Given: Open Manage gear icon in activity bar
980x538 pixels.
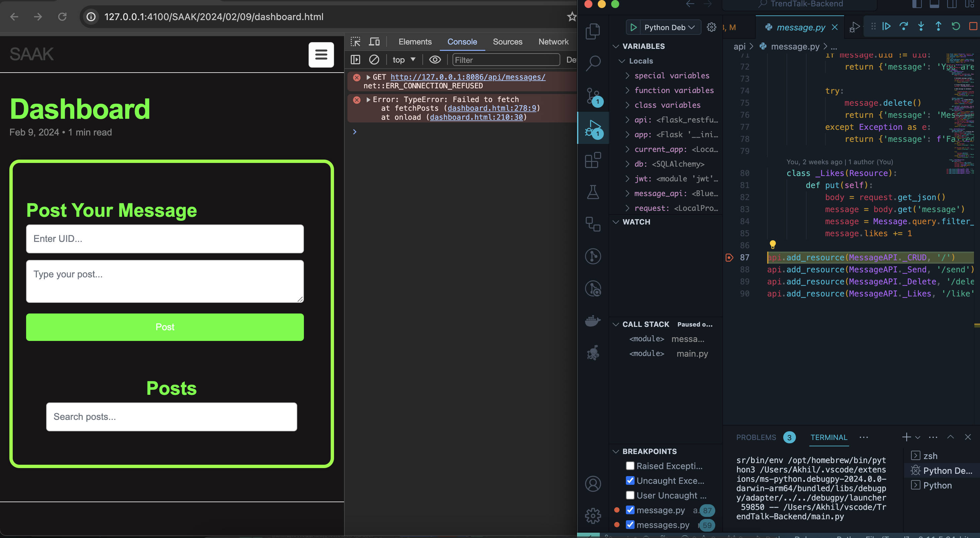Looking at the screenshot, I should click(x=593, y=516).
